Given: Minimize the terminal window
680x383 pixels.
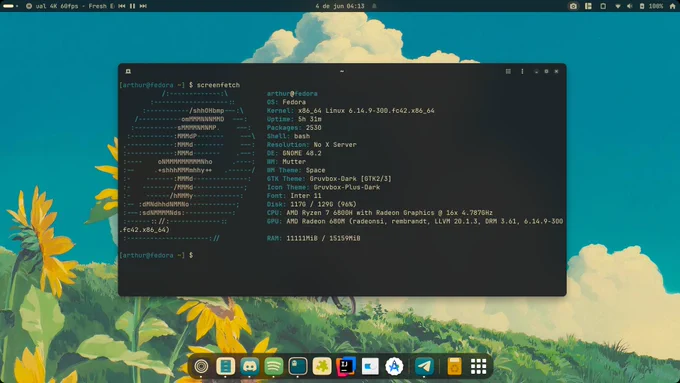Looking at the screenshot, I should (x=536, y=71).
